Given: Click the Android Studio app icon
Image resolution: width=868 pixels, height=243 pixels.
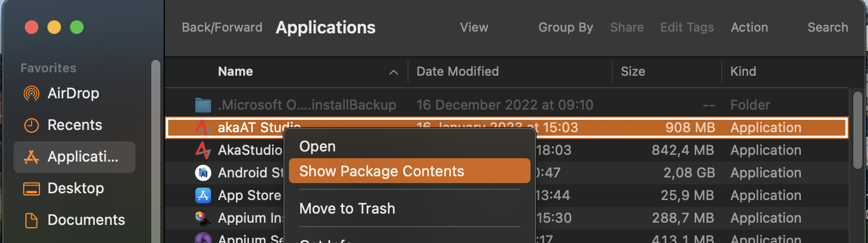Looking at the screenshot, I should coord(203,173).
